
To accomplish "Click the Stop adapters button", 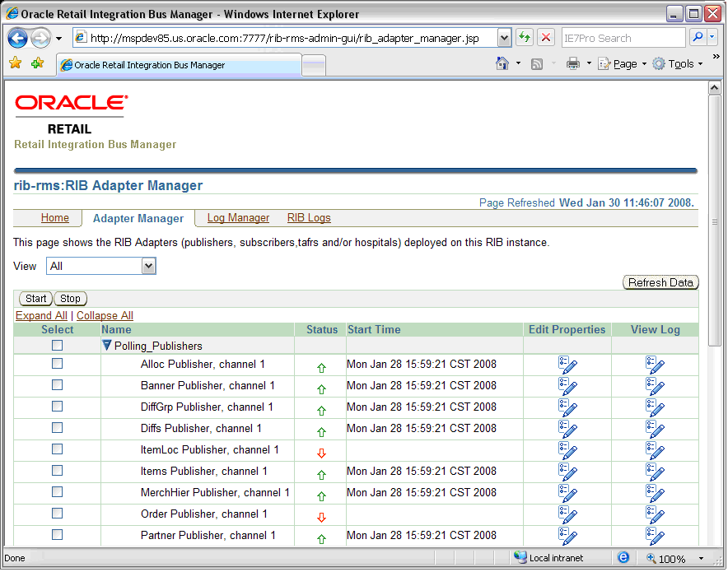I will pos(70,298).
